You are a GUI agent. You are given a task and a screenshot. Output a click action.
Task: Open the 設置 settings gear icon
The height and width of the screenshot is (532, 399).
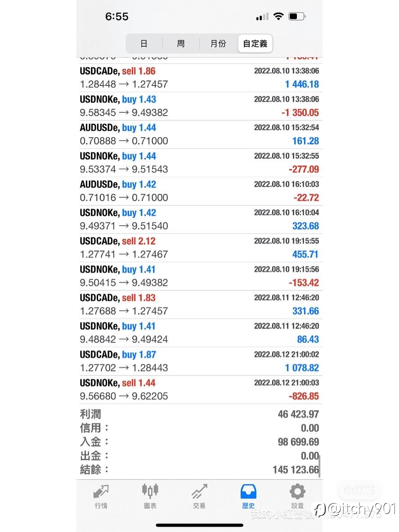[297, 491]
